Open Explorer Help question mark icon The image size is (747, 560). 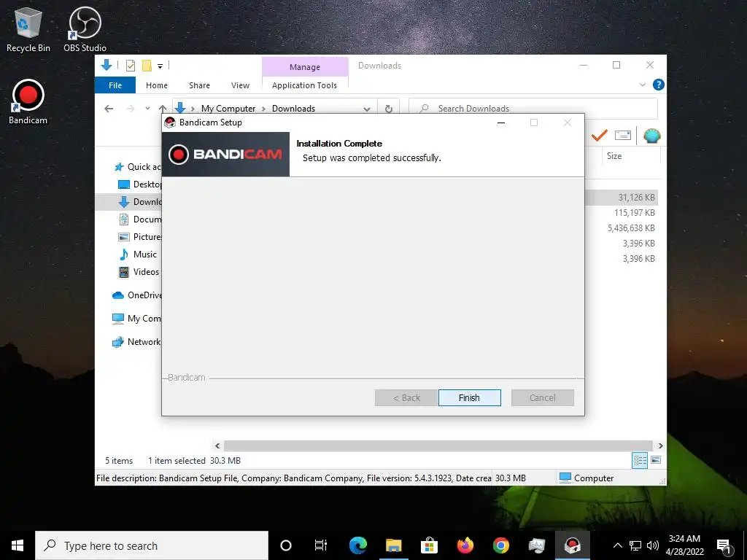click(659, 85)
